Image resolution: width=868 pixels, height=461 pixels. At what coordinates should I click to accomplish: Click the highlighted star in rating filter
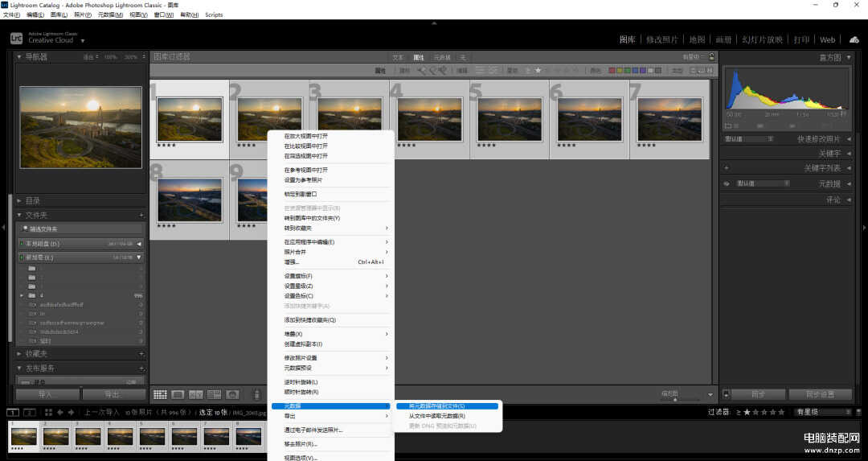(538, 70)
